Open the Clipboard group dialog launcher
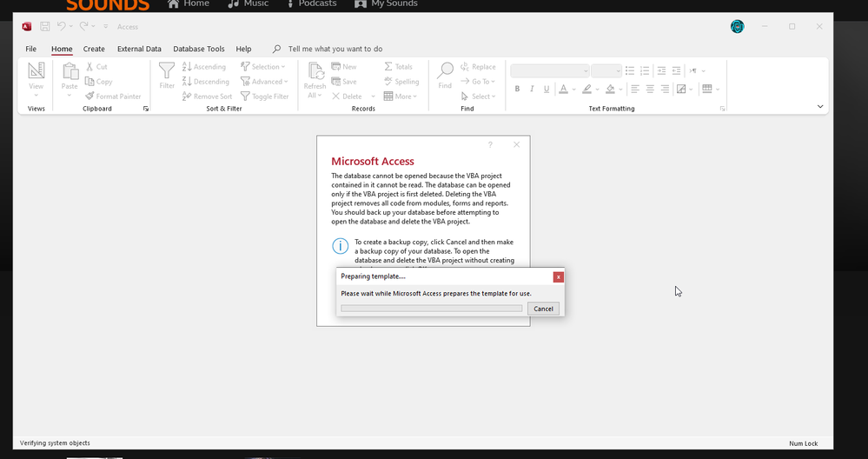 coord(146,109)
